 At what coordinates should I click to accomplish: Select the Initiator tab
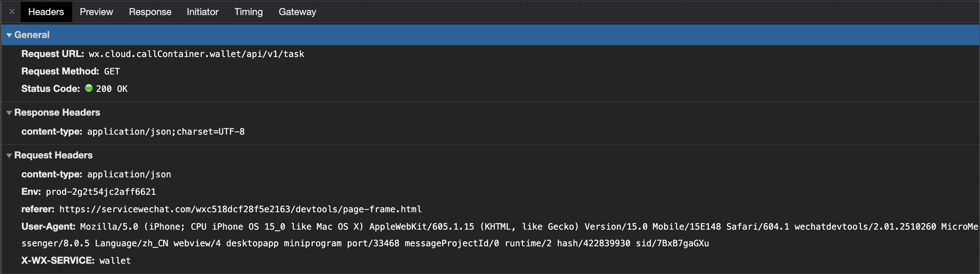203,12
